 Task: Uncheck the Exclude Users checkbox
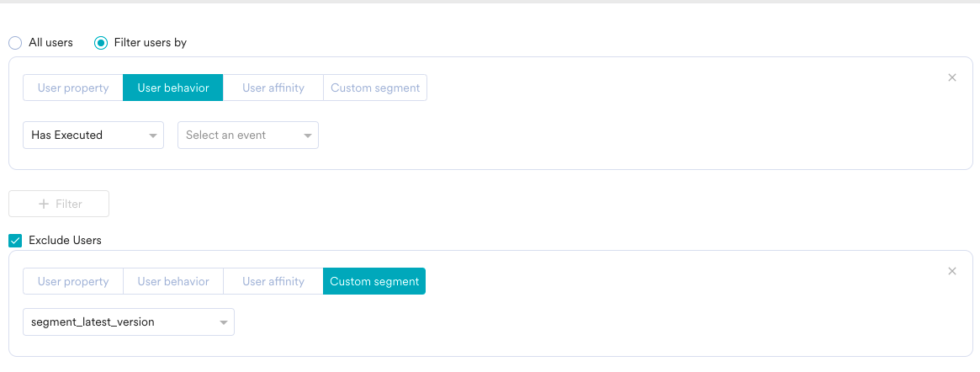tap(15, 241)
